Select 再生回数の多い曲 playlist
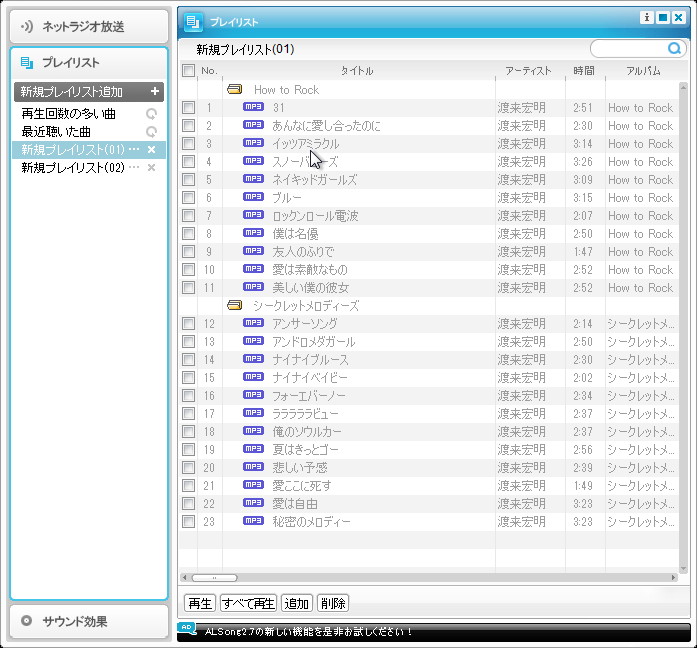The image size is (697, 648). pyautogui.click(x=68, y=114)
